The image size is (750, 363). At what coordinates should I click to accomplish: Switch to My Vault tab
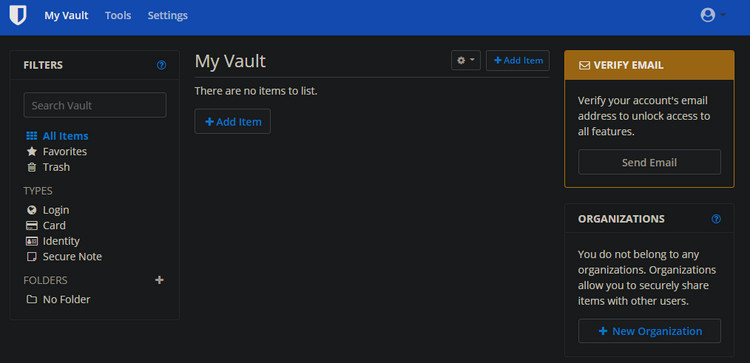click(66, 16)
